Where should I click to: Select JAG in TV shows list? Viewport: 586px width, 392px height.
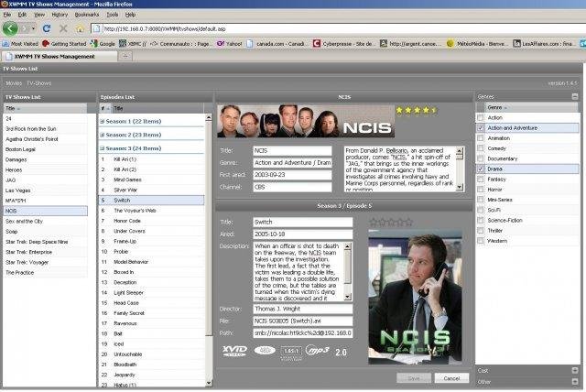click(45, 180)
